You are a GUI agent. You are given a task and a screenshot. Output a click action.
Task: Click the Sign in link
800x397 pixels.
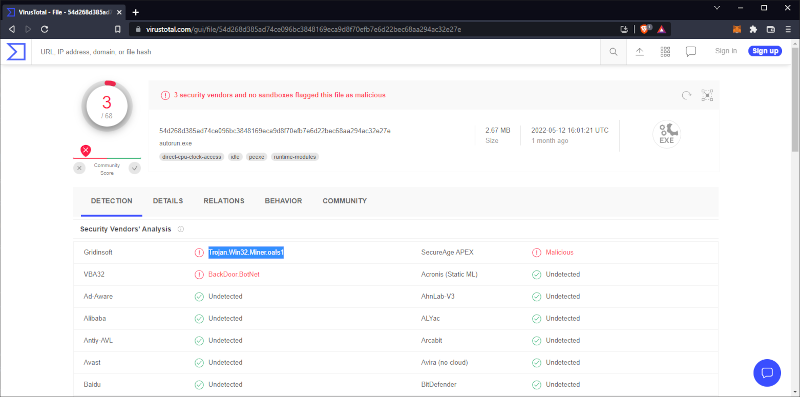[x=726, y=51]
